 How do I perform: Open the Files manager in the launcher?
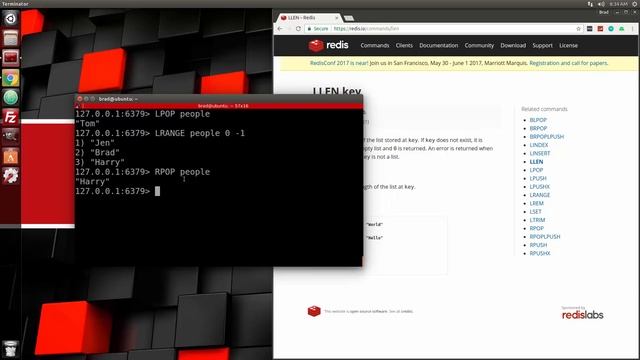pos(10,38)
